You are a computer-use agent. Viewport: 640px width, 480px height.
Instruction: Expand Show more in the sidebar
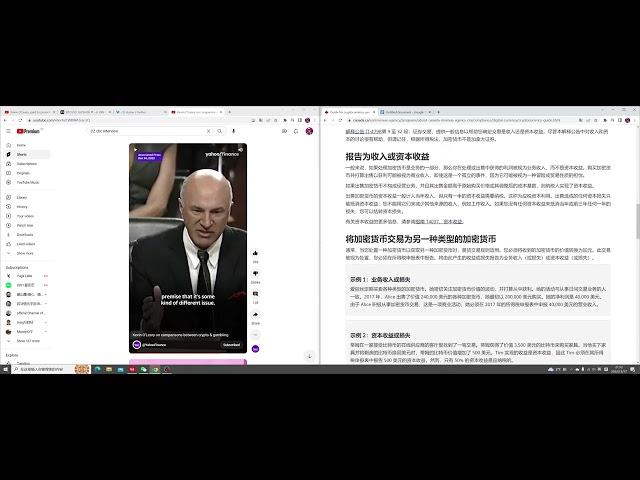pos(24,254)
